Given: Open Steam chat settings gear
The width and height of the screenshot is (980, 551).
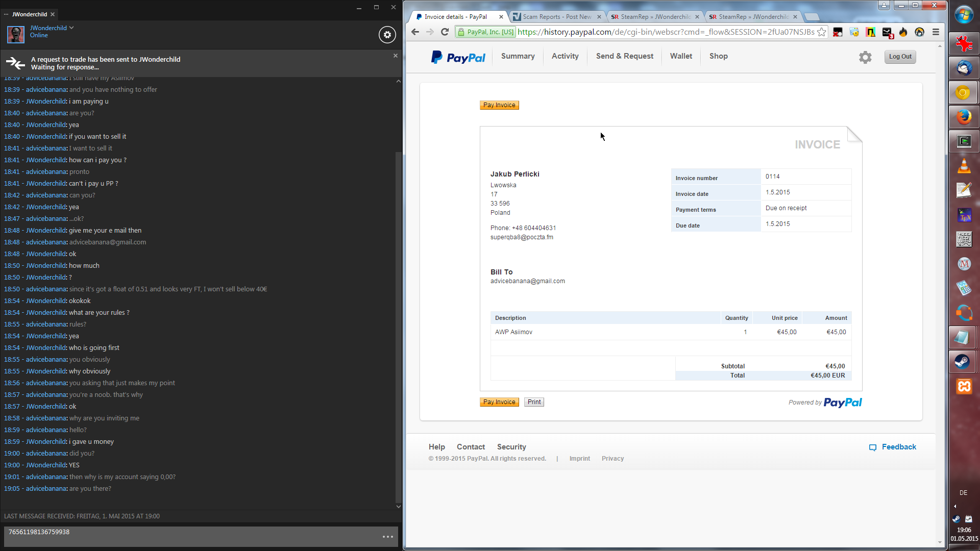Looking at the screenshot, I should tap(387, 35).
